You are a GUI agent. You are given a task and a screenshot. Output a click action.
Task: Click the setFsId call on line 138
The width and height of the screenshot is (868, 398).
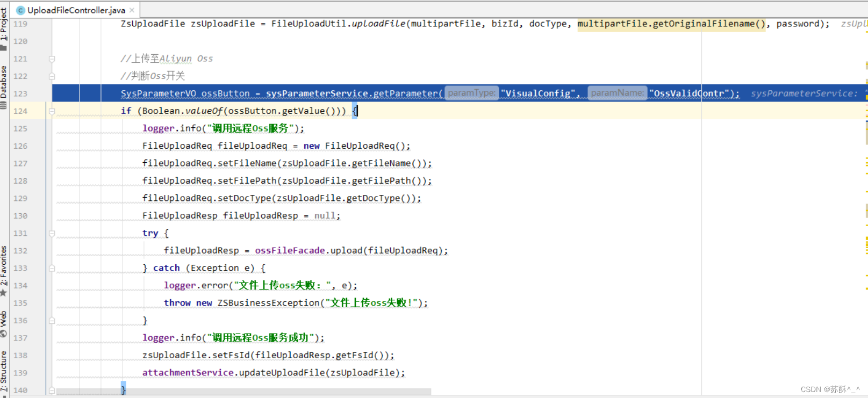231,356
